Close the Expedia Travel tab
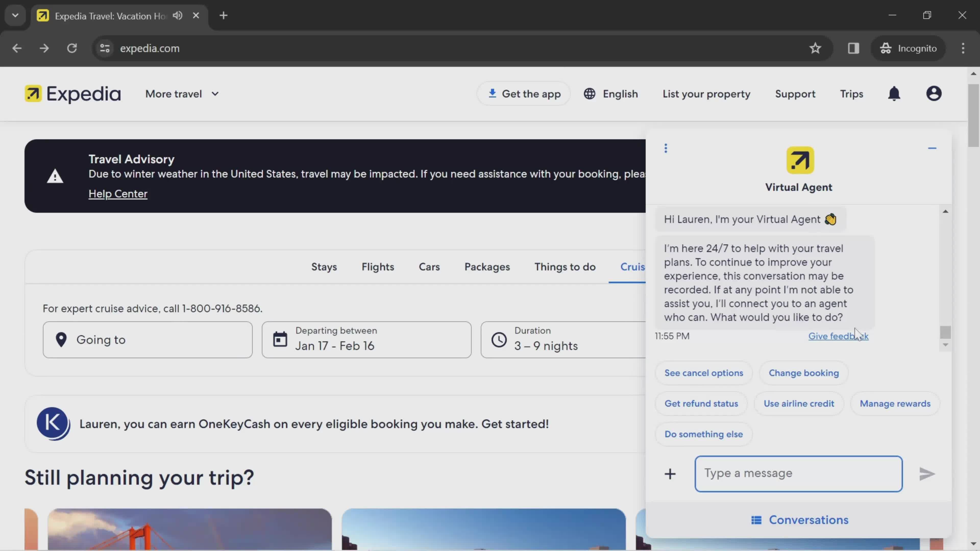This screenshot has width=980, height=551. pyautogui.click(x=196, y=16)
